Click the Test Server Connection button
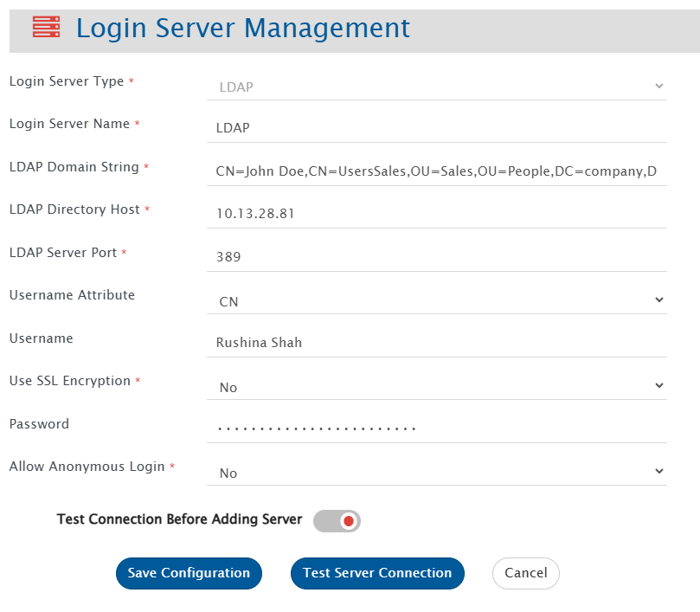Screen dimensions: 700x612 click(x=377, y=573)
